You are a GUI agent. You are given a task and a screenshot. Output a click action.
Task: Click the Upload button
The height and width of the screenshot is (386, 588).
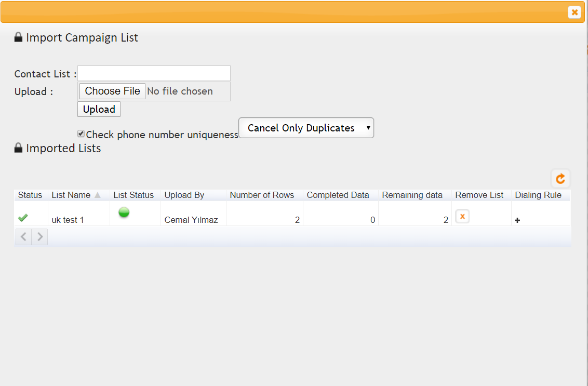pos(99,109)
